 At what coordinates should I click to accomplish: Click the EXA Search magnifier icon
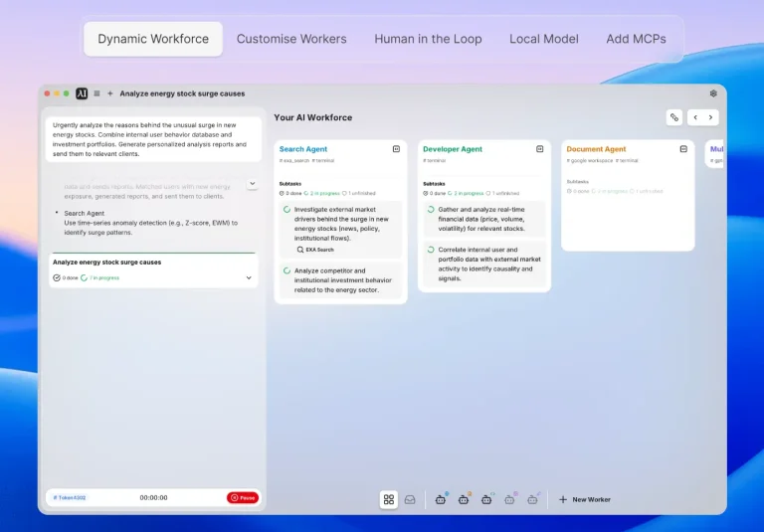pyautogui.click(x=300, y=250)
